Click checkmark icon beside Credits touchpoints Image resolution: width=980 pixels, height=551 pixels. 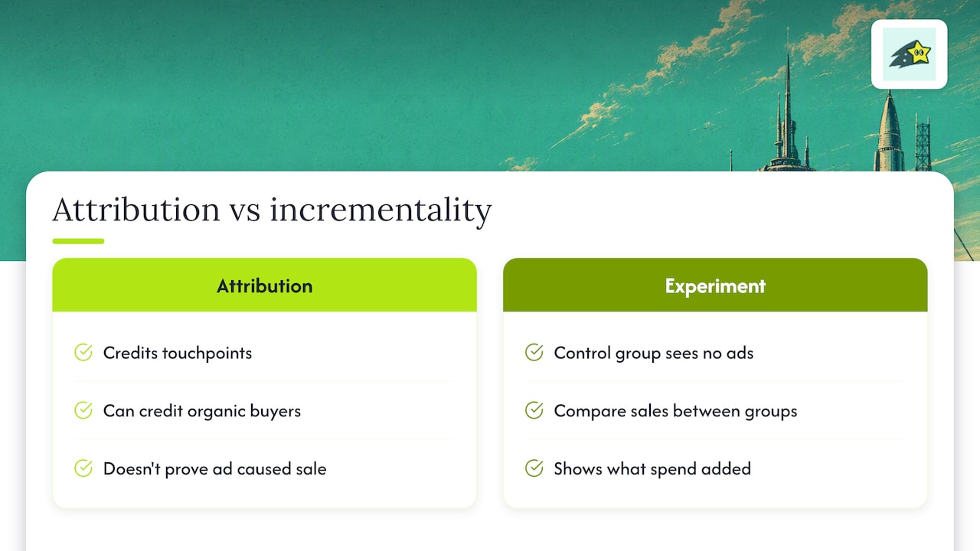tap(83, 353)
